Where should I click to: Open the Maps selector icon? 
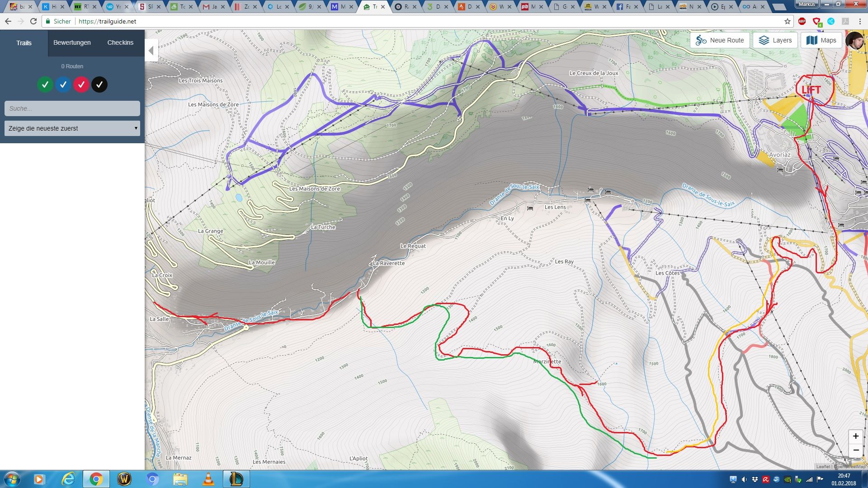[x=812, y=40]
